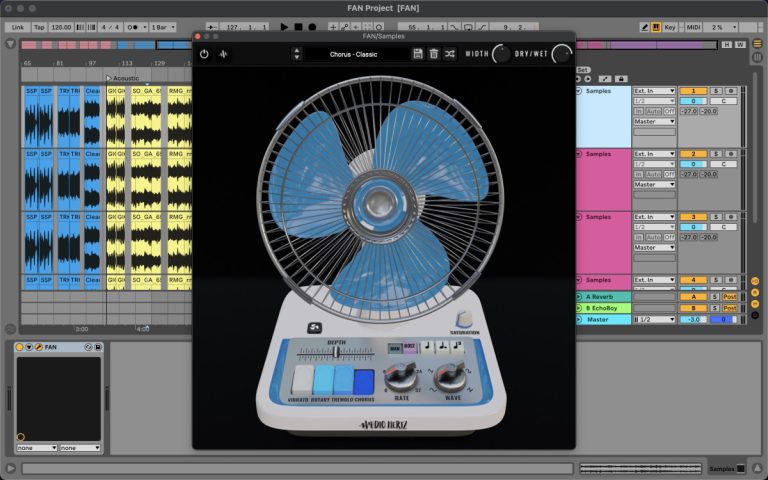This screenshot has width=768, height=480.
Task: Open Master track 1/2 output dropdown
Action: [654, 319]
